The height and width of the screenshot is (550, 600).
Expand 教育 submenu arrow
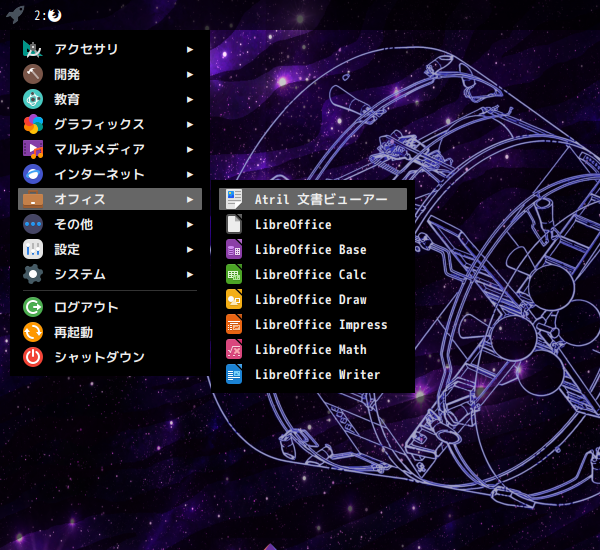pyautogui.click(x=190, y=100)
